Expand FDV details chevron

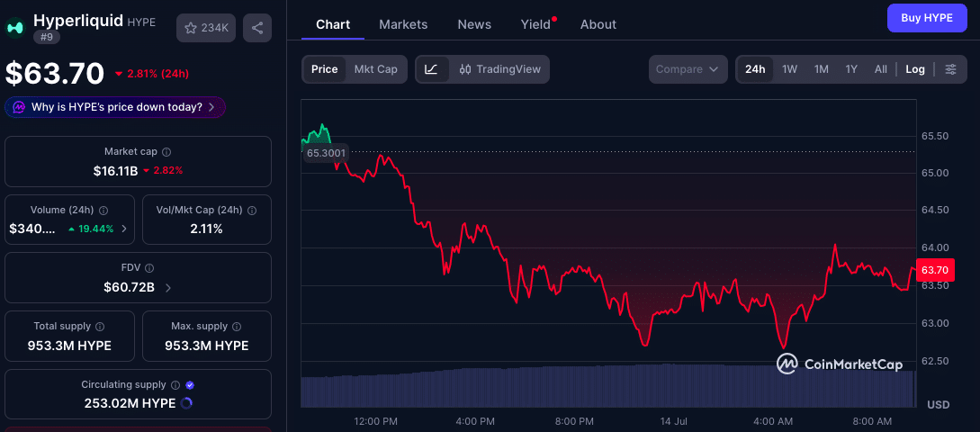coord(168,288)
